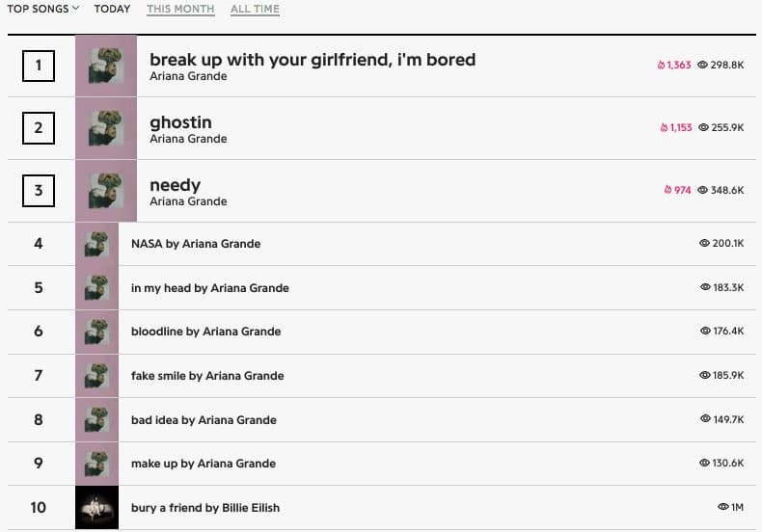Open 'fake smile by Ariana Grande' row
This screenshot has width=762, height=532.
coord(382,376)
